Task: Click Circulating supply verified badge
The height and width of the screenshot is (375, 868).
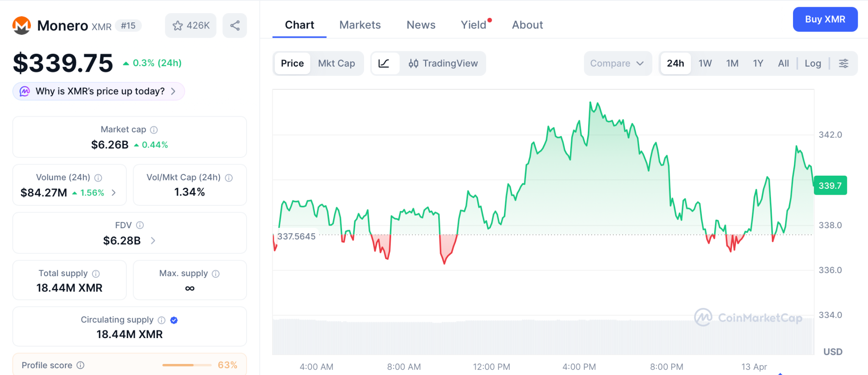Action: point(174,320)
